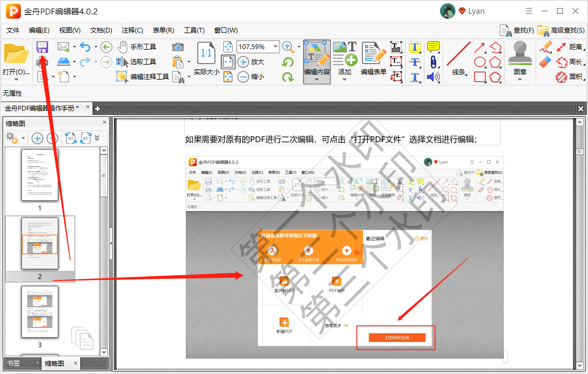The height and width of the screenshot is (374, 588).
Task: Save the document with the floppy icon
Action: click(x=42, y=47)
